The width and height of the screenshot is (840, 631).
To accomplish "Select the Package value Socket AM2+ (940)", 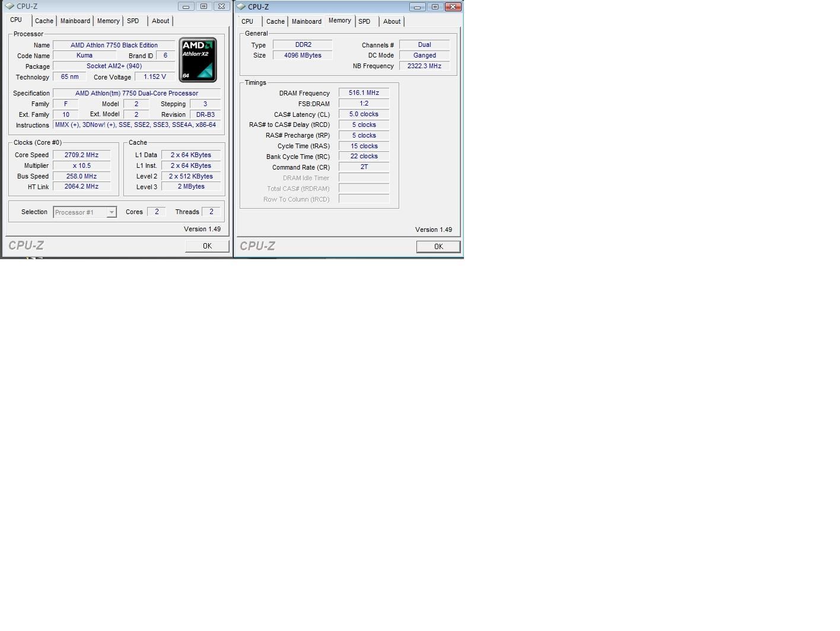I will point(114,66).
